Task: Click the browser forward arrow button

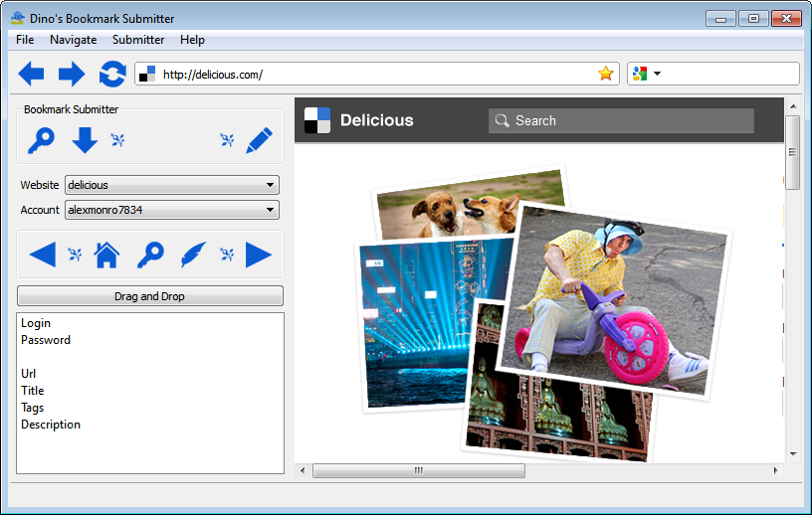Action: point(72,74)
